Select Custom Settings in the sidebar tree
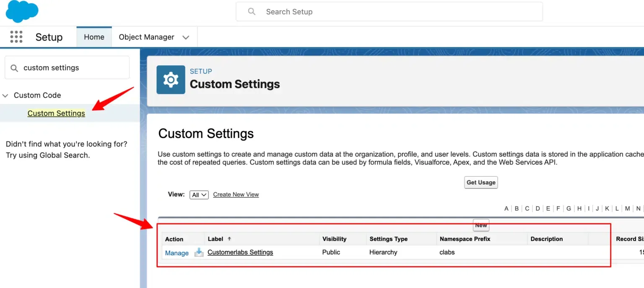 click(56, 113)
